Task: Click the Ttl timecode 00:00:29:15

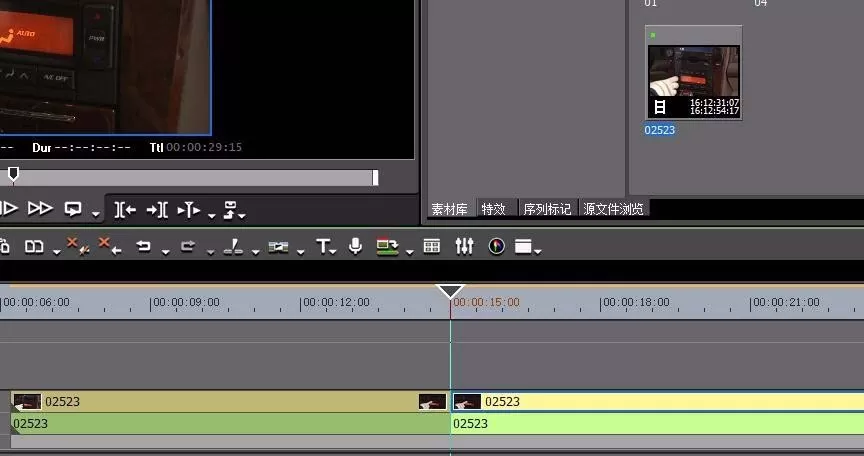Action: click(x=204, y=147)
